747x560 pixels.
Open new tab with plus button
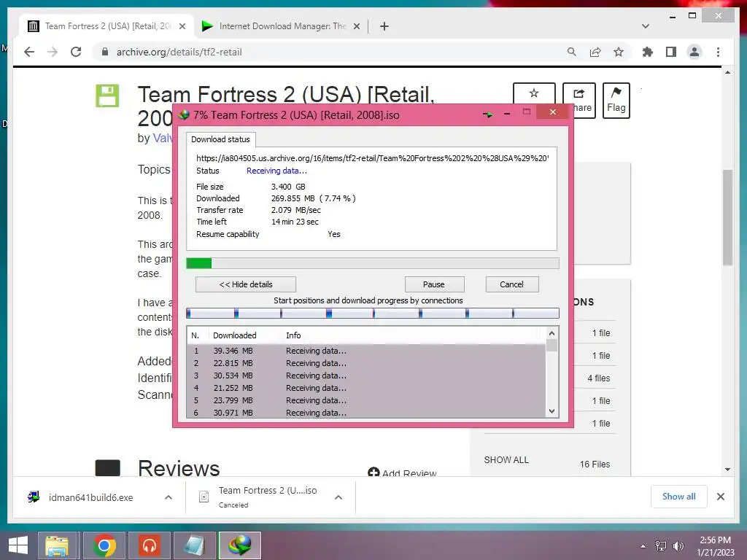(x=384, y=26)
